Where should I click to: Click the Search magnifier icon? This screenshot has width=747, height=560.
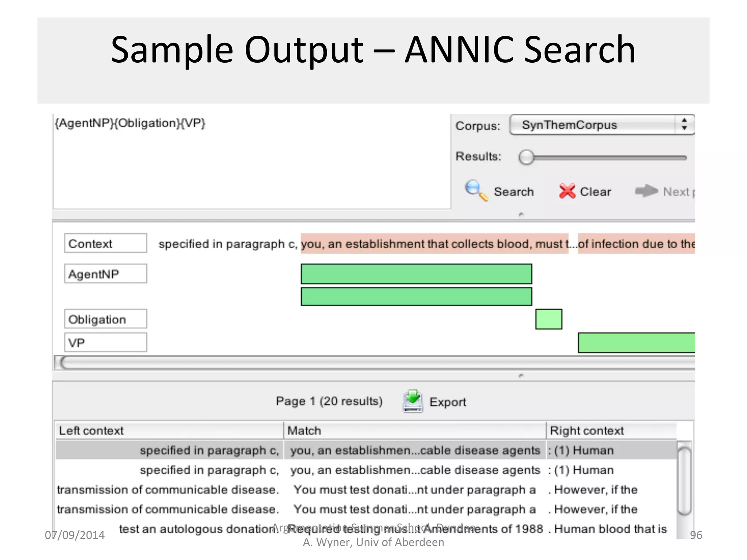click(x=476, y=191)
